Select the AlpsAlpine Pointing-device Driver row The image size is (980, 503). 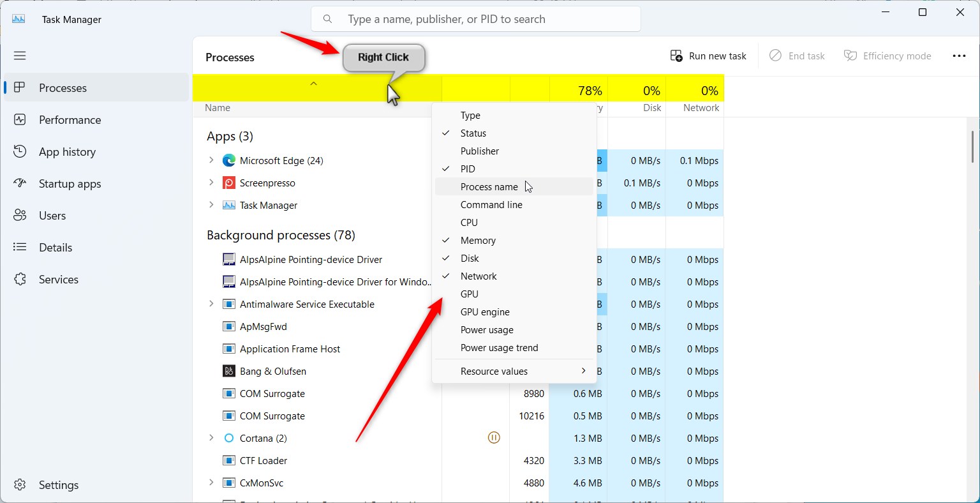[458, 259]
